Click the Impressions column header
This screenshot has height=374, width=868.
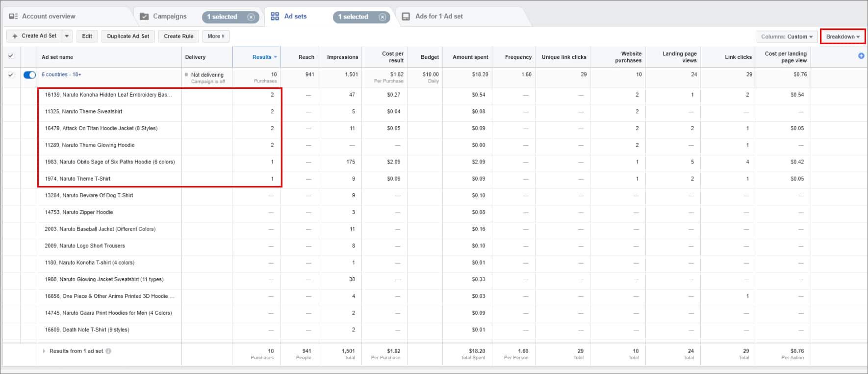click(340, 57)
